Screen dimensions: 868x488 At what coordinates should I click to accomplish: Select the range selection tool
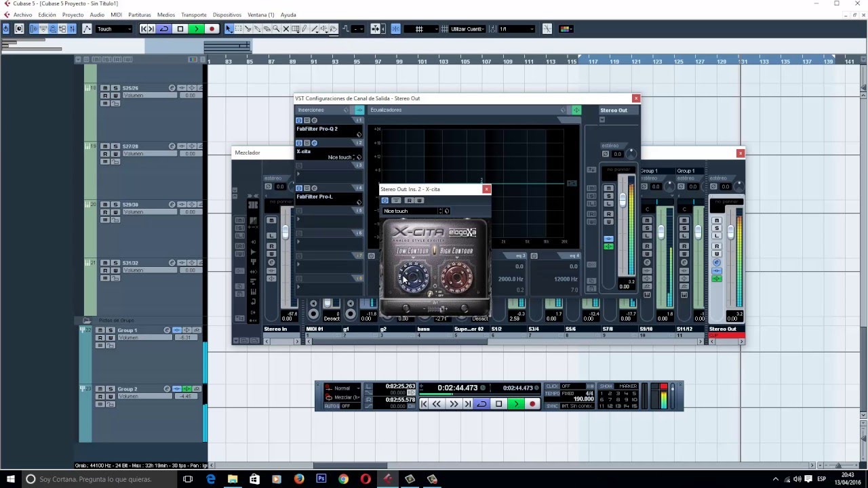239,28
